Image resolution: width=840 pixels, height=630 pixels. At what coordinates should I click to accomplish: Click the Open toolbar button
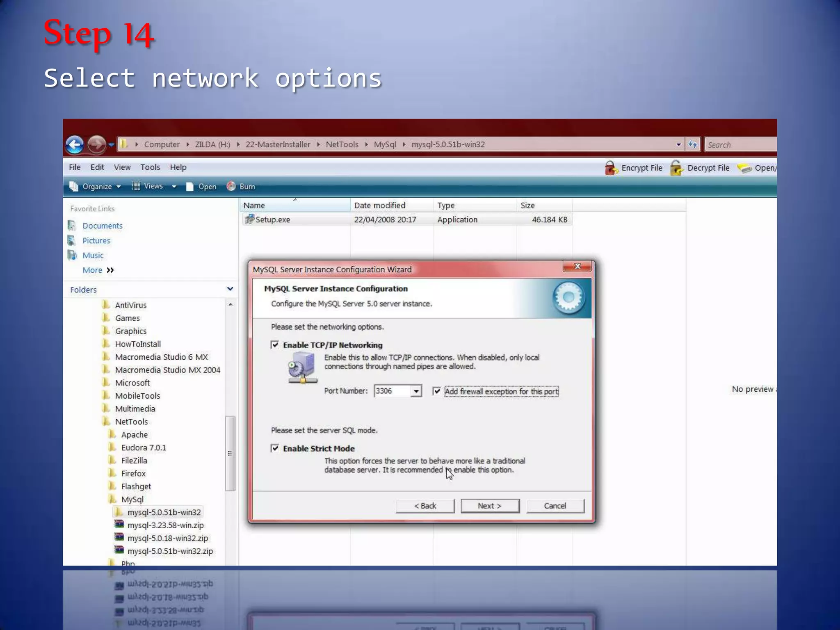[x=201, y=187]
